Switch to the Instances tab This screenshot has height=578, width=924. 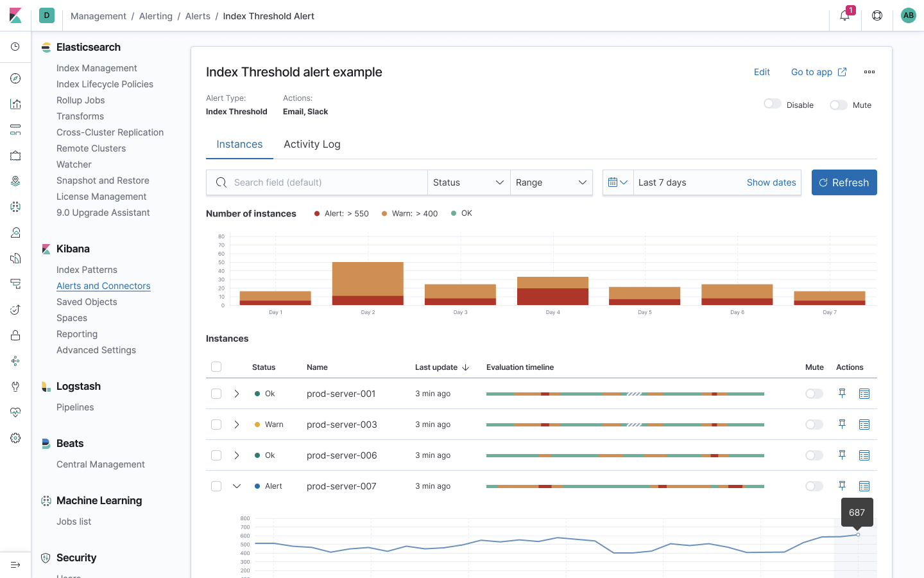[239, 144]
